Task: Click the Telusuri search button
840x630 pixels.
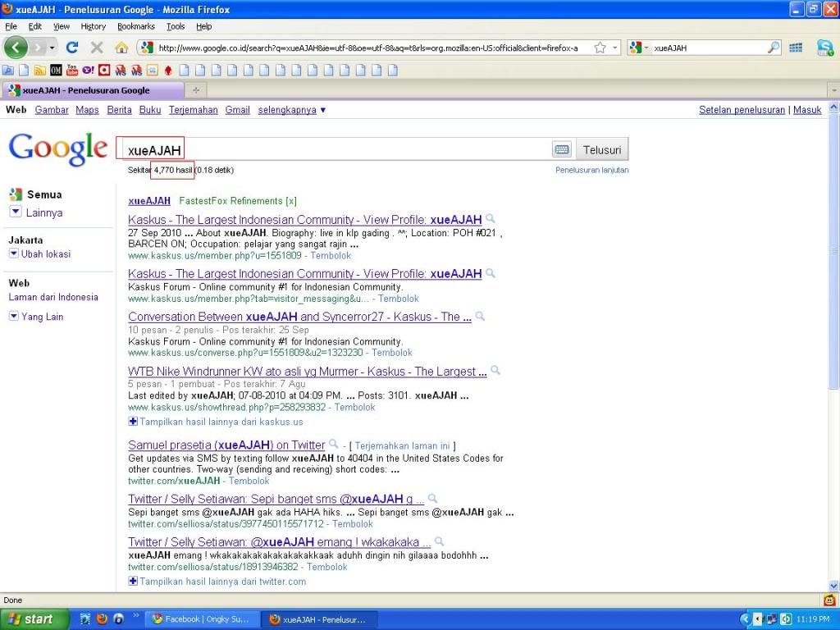Action: (x=602, y=149)
